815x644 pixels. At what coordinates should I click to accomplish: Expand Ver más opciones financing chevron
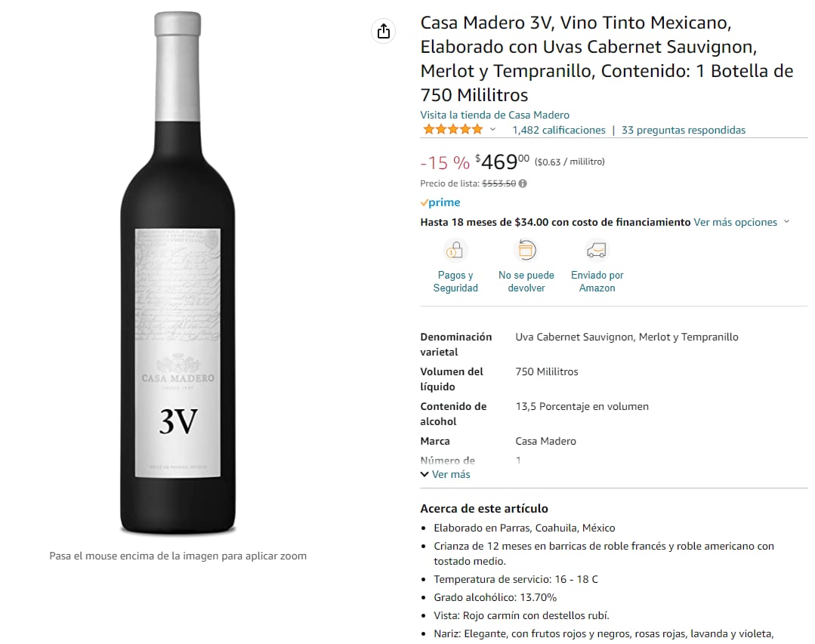(x=786, y=222)
